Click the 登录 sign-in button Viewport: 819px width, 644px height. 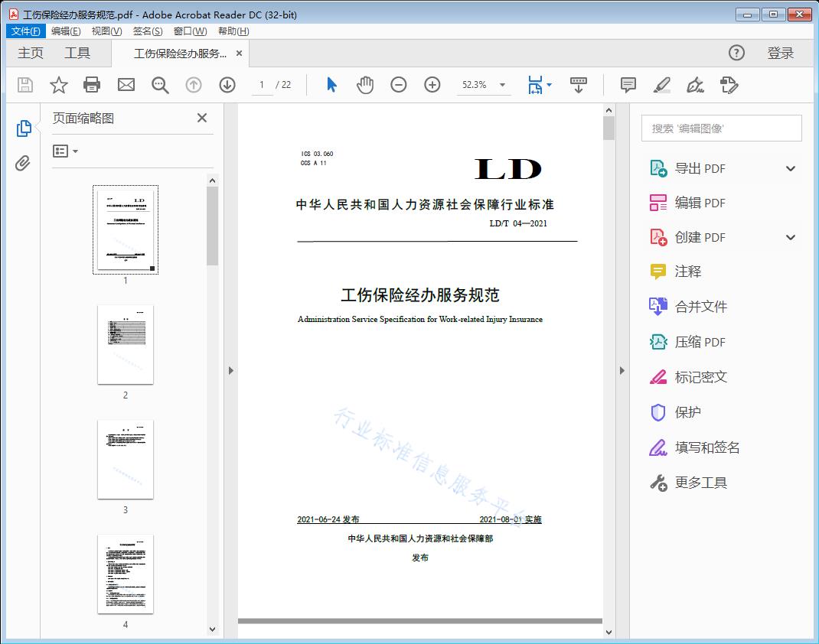780,53
